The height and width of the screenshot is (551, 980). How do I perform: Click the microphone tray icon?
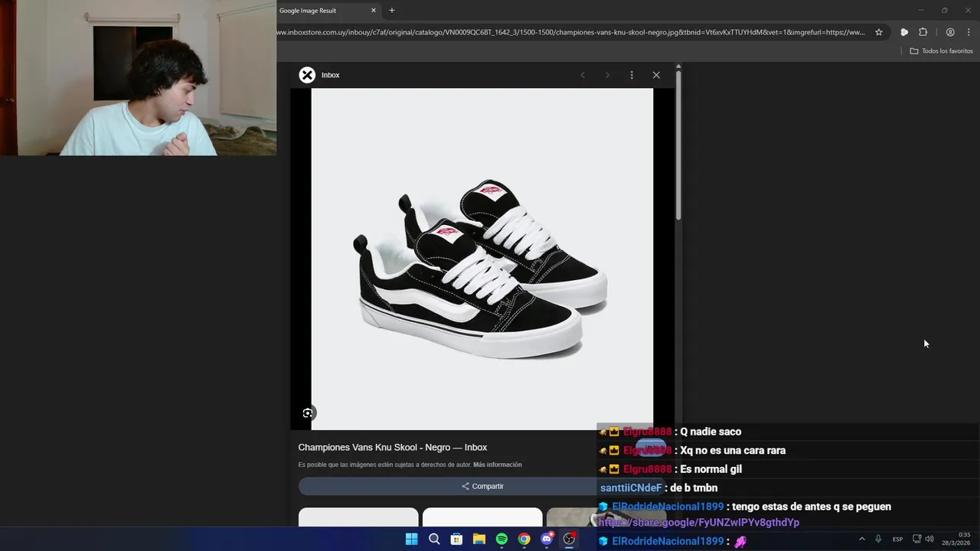(x=878, y=539)
